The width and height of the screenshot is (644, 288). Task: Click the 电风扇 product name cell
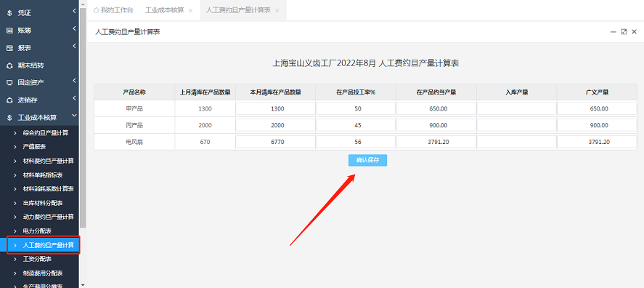[x=134, y=142]
